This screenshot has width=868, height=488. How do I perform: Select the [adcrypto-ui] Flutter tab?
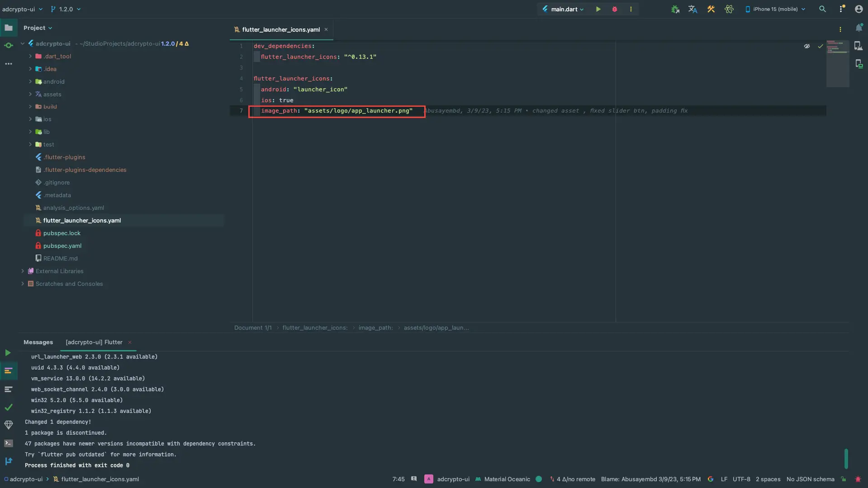click(94, 342)
